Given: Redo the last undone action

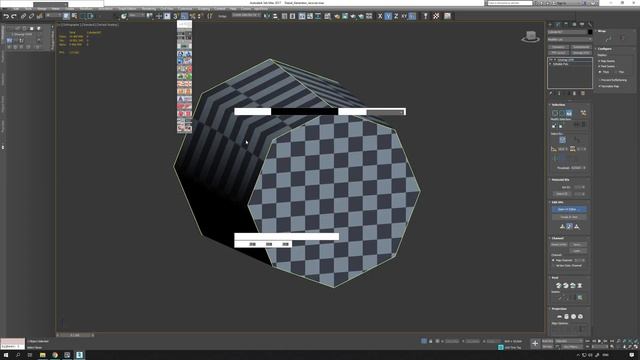Looking at the screenshot, I should [13, 16].
